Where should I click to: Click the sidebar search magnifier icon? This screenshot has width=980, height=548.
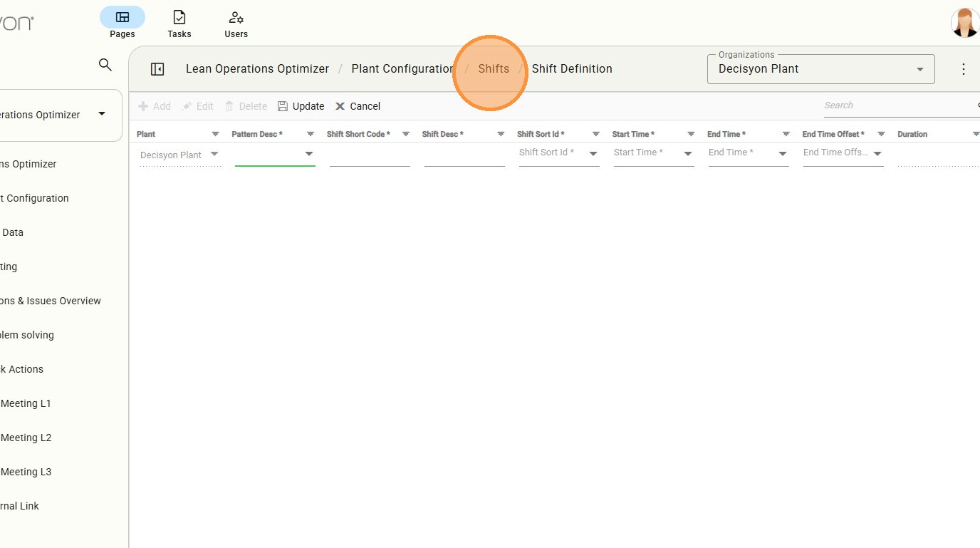[x=105, y=65]
